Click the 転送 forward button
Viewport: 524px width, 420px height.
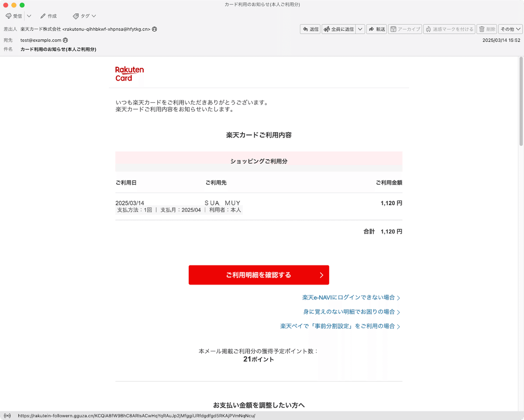[377, 29]
